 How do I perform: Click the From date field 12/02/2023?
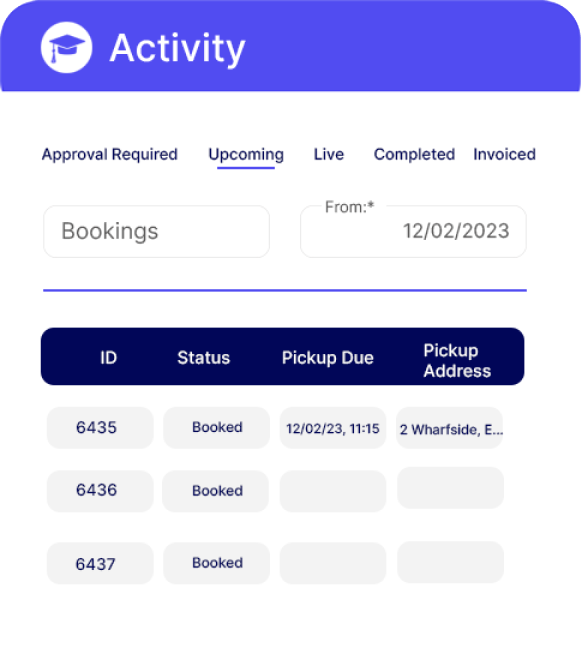413,231
